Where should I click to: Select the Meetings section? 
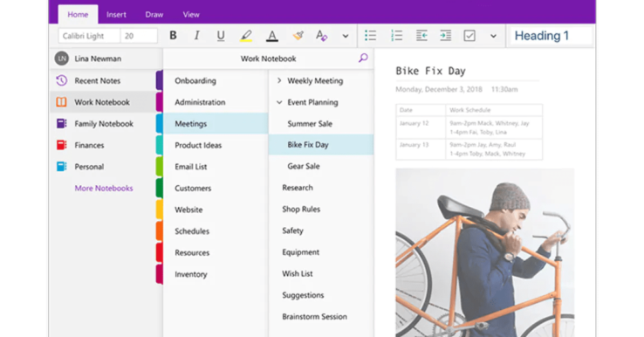tap(216, 123)
